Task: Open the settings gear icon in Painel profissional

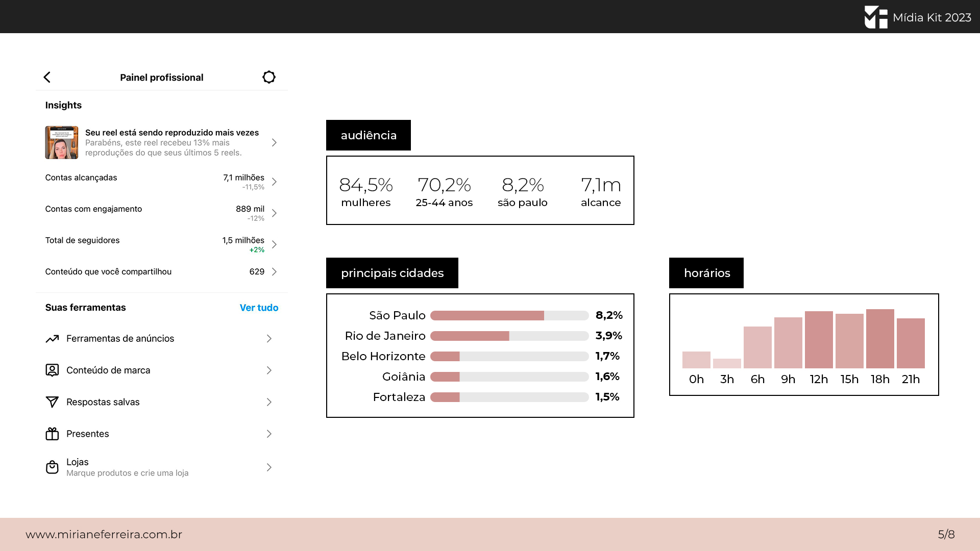Action: (269, 77)
